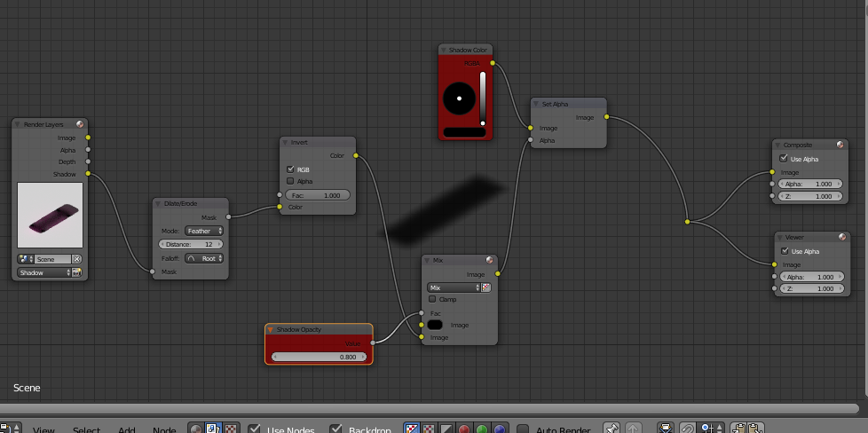Toggle preview icon on Mix node
This screenshot has height=433, width=868.
point(489,260)
